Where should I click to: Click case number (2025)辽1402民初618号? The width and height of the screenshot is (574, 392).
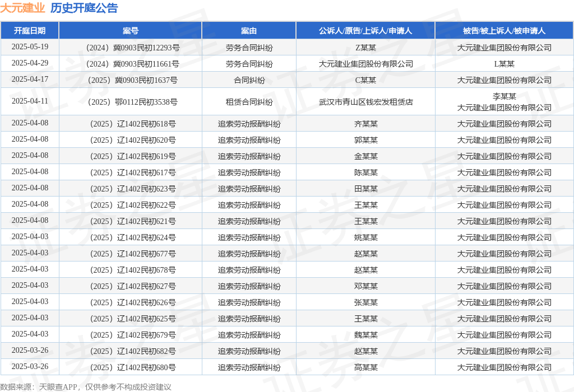coord(133,124)
